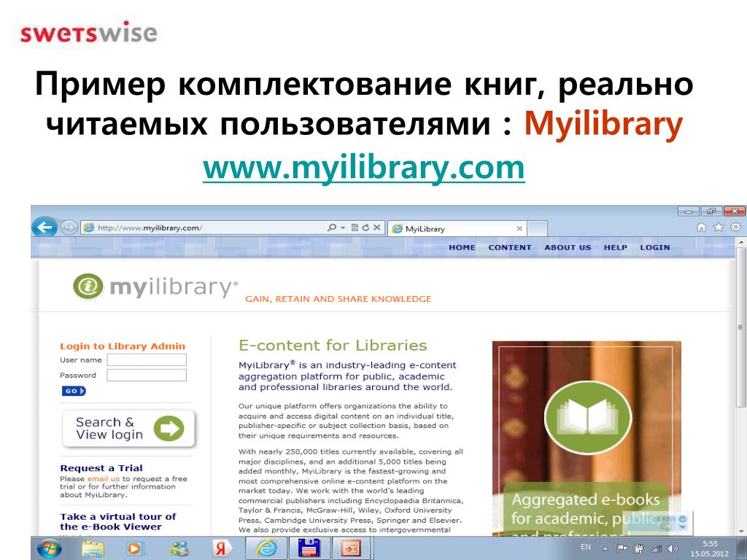Open the floppy disk app on taskbar
This screenshot has width=747, height=560.
click(x=309, y=548)
